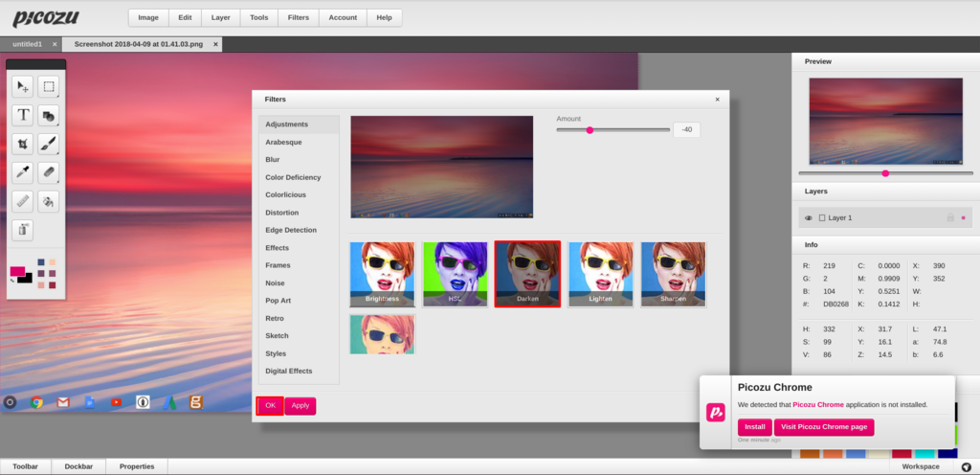Image resolution: width=980 pixels, height=475 pixels.
Task: Open the Help menu
Action: pos(384,17)
